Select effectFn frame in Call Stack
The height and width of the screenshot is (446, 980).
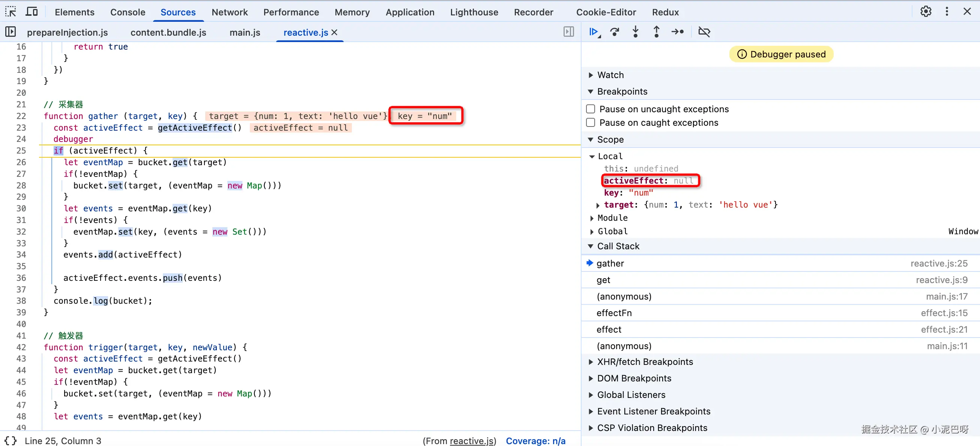point(614,313)
